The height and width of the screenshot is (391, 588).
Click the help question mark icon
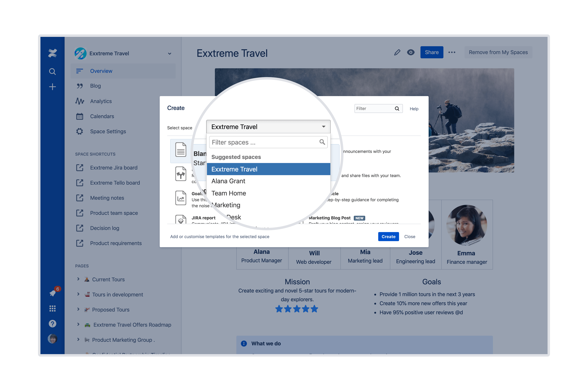tap(52, 324)
